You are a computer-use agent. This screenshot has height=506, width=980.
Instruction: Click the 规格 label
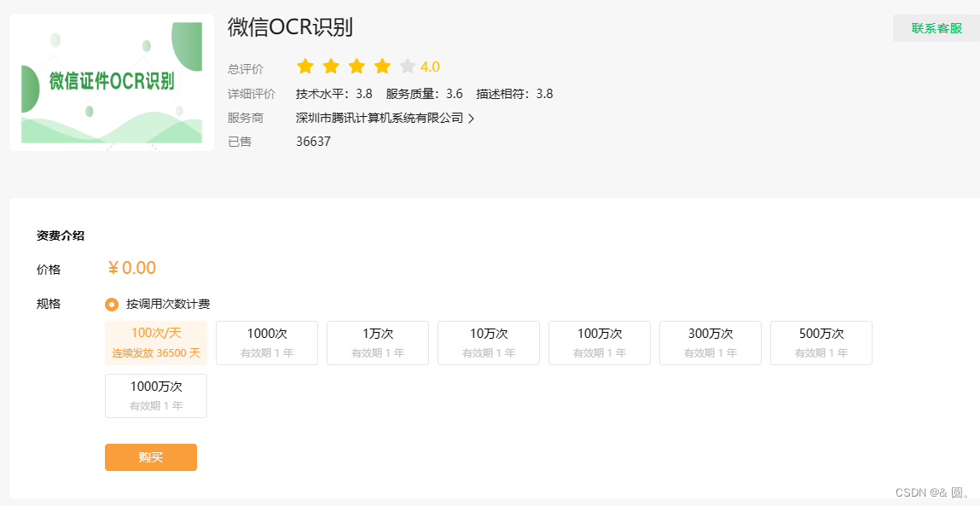pos(49,304)
